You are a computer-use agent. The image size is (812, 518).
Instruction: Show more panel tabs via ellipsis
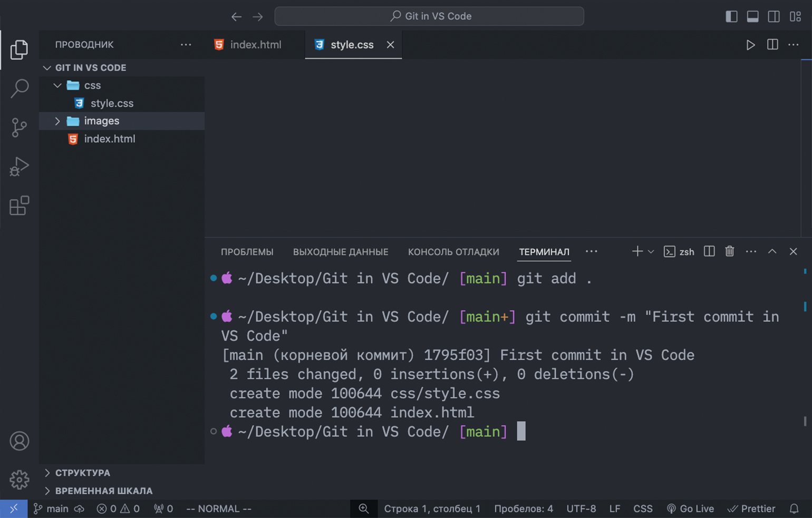pyautogui.click(x=592, y=251)
